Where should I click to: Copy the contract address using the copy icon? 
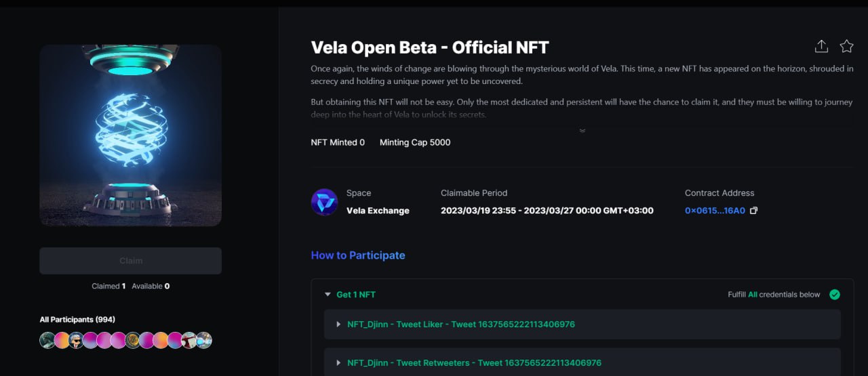[x=753, y=211]
